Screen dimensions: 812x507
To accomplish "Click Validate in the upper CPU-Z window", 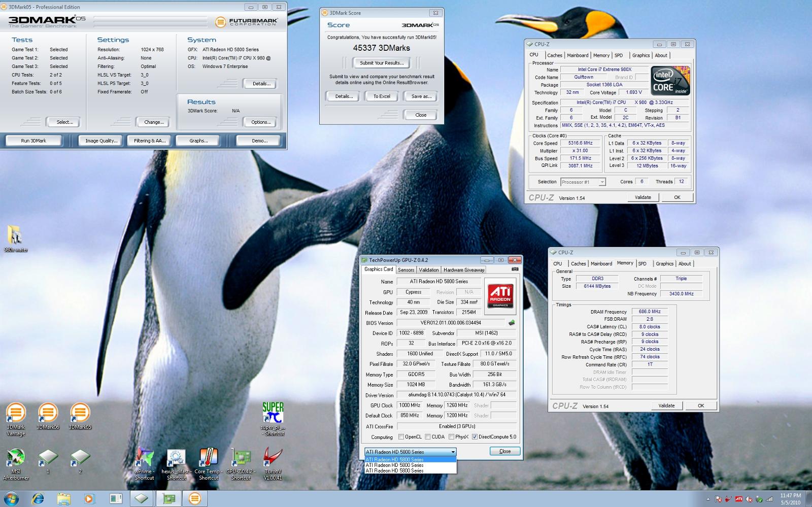I will click(x=642, y=197).
